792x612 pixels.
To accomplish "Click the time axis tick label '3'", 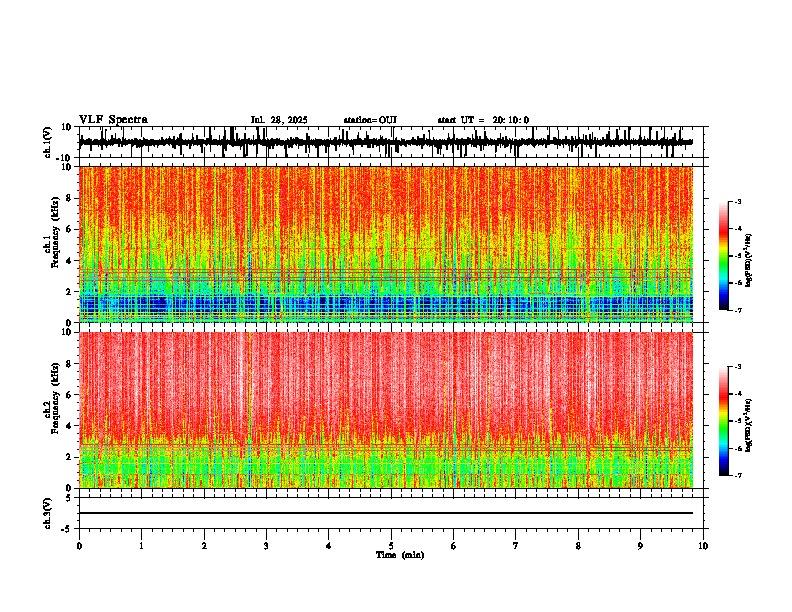I will click(x=266, y=546).
